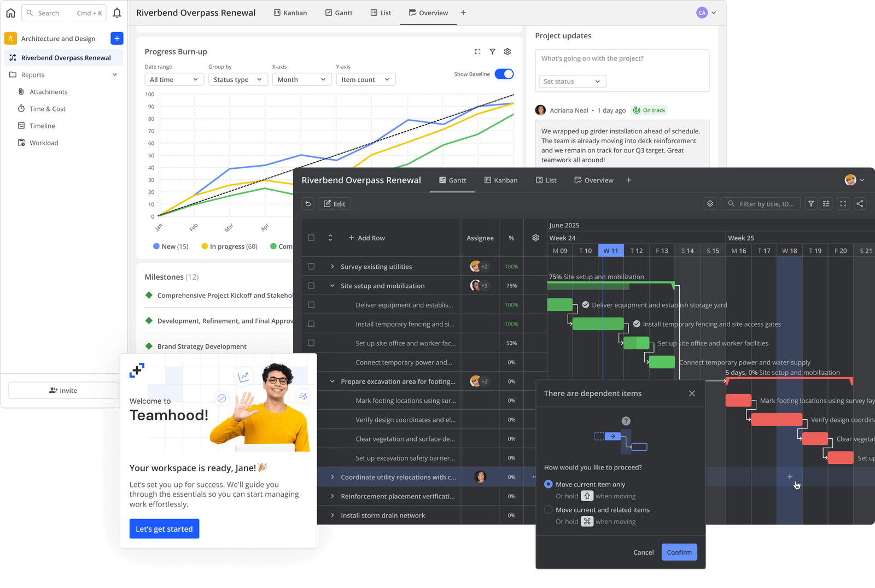Click Let's get started button
The height and width of the screenshot is (588, 875).
(x=165, y=529)
